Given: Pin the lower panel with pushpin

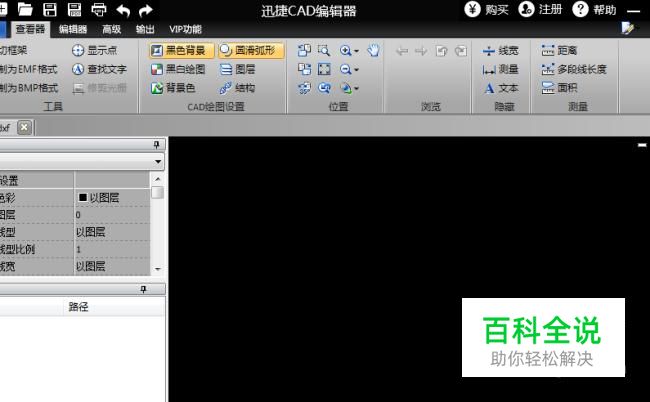Looking at the screenshot, I should point(143,289).
